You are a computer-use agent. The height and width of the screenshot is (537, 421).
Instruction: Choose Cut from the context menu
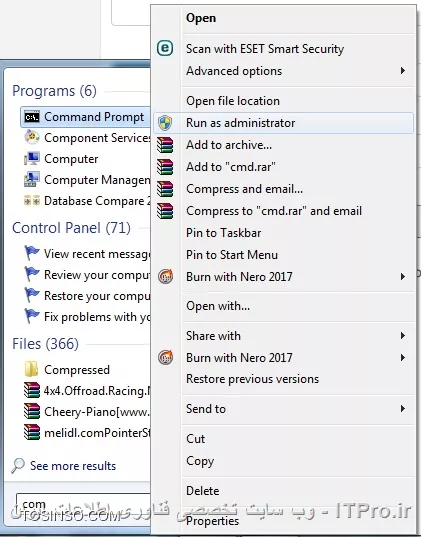[283, 439]
